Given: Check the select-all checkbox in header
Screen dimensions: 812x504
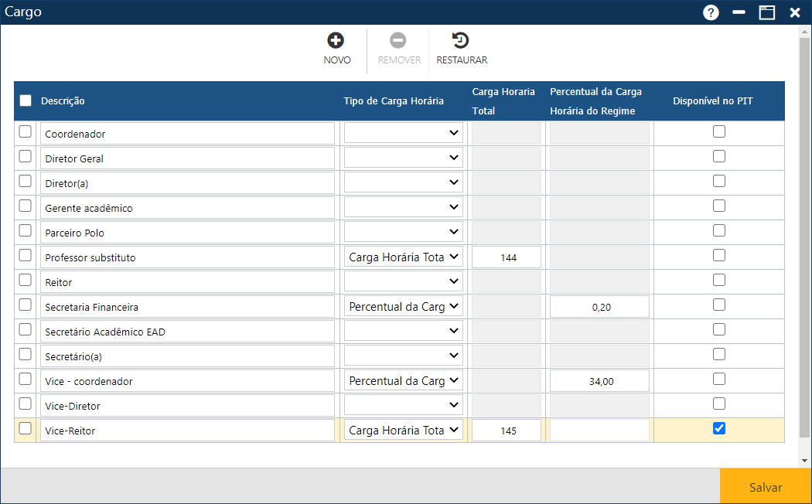Looking at the screenshot, I should coord(26,100).
